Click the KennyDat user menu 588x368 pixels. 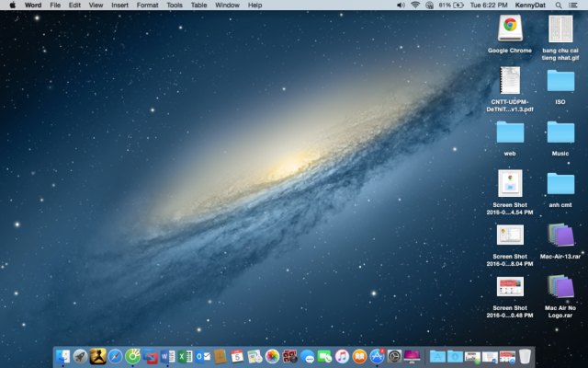click(530, 6)
